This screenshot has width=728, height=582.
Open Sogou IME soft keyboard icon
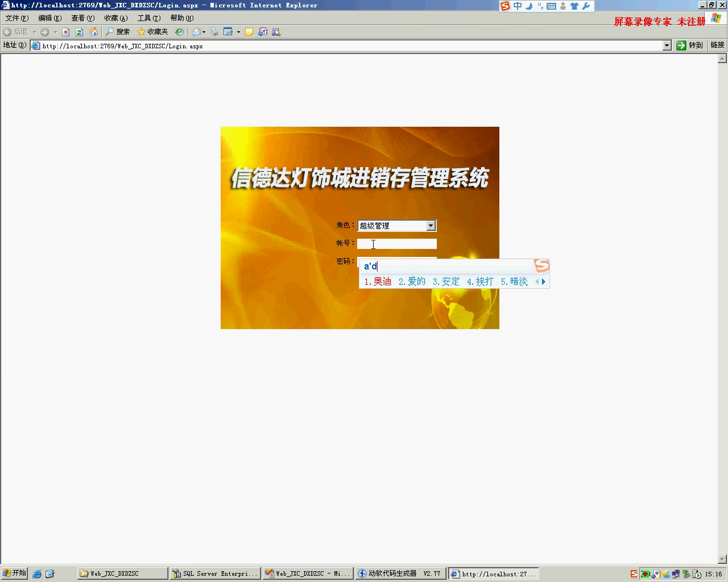551,6
